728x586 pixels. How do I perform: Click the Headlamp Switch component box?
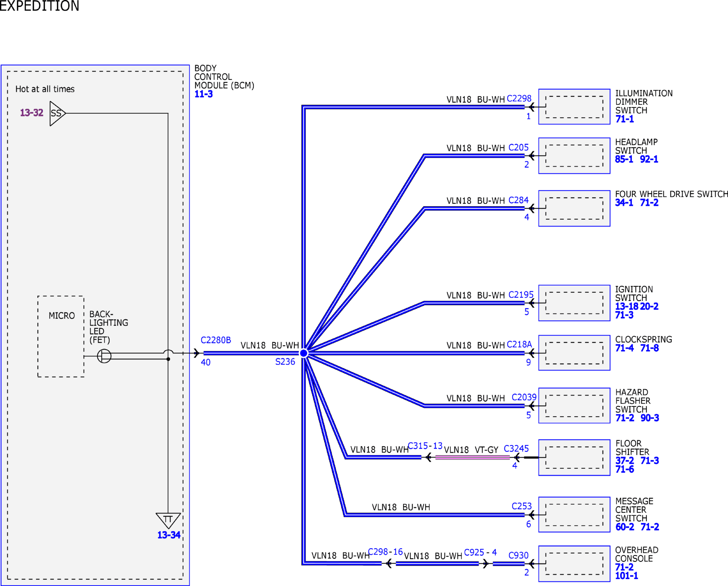pyautogui.click(x=574, y=156)
